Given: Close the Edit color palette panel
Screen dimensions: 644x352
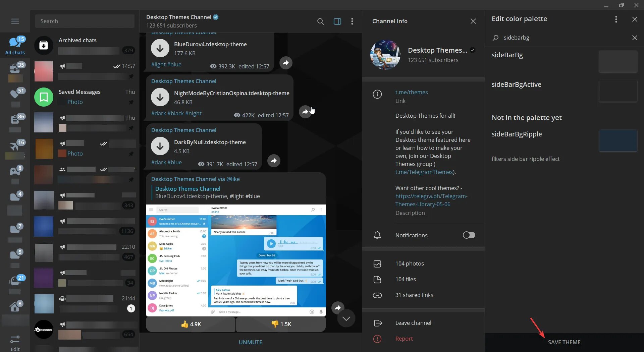Looking at the screenshot, I should (x=635, y=19).
